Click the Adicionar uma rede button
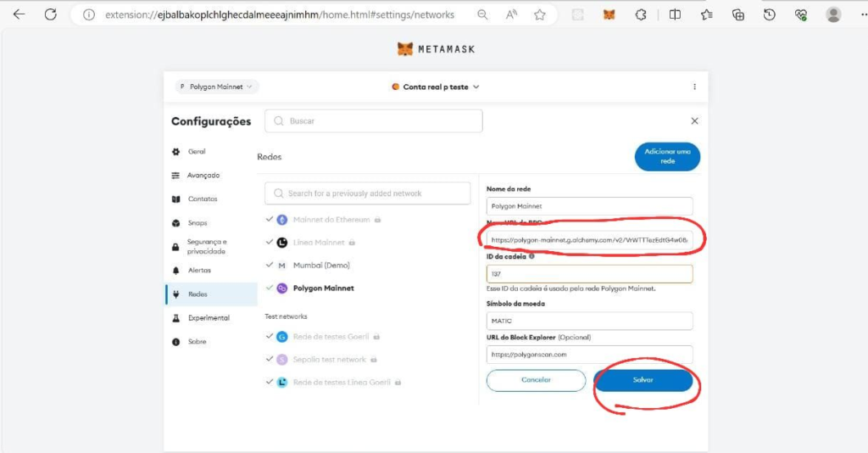Viewport: 868px width, 453px height. pos(667,156)
